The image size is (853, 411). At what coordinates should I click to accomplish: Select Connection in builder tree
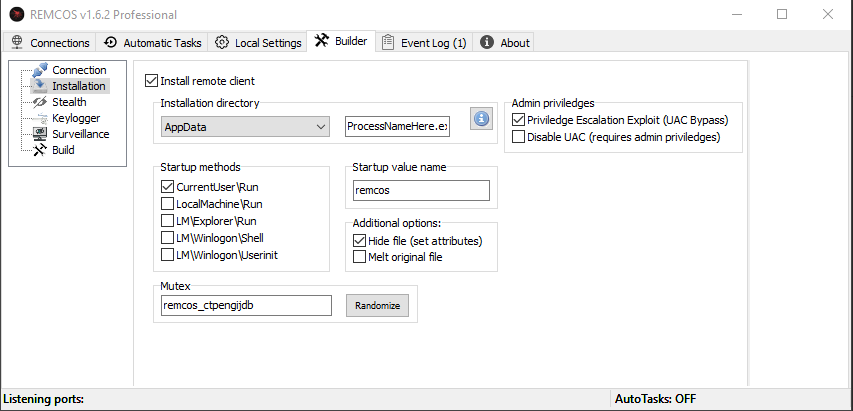pos(79,70)
